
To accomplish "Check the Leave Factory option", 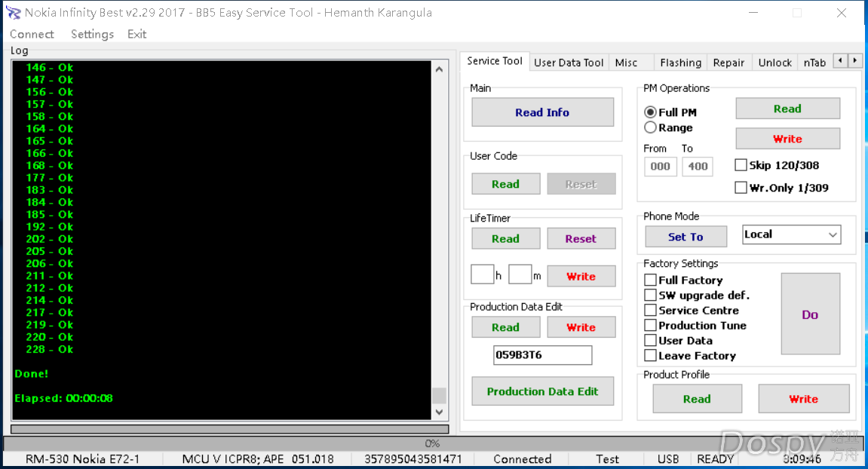I will coord(651,355).
